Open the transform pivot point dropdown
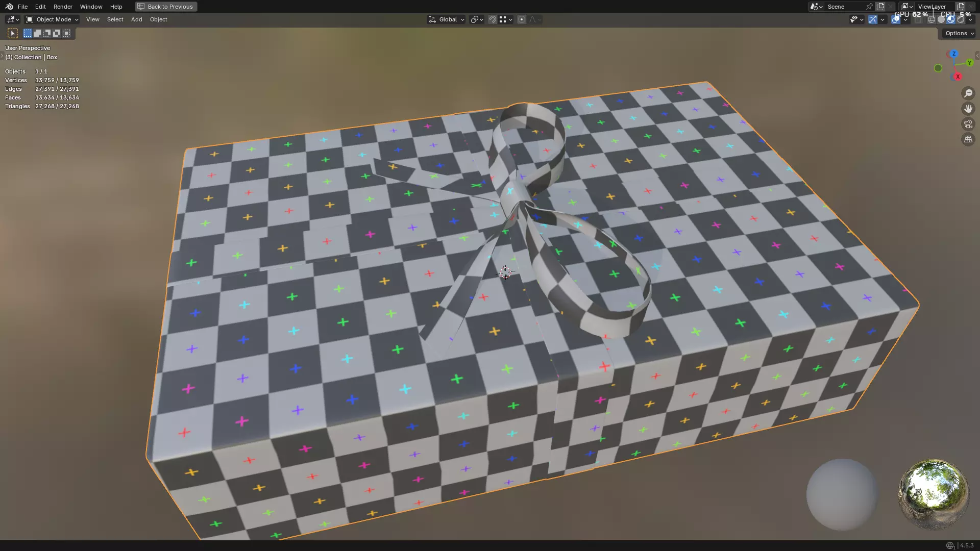Image resolution: width=980 pixels, height=551 pixels. [477, 19]
